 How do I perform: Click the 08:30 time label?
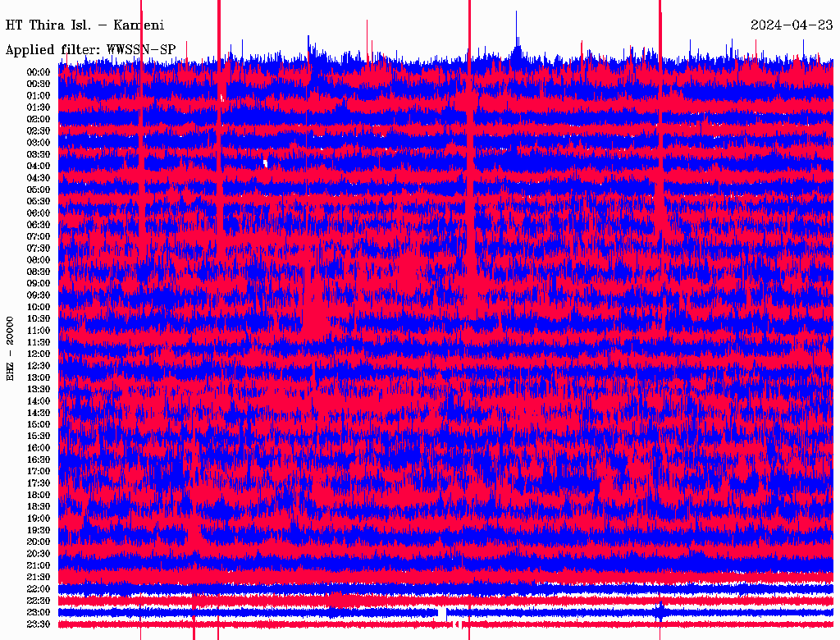pos(39,272)
